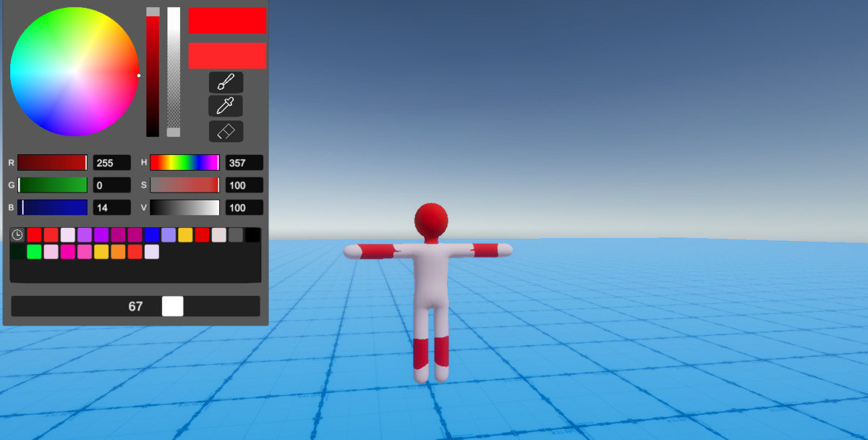Click the S saturation slider
Viewport: 868px width, 440px height.
point(184,185)
